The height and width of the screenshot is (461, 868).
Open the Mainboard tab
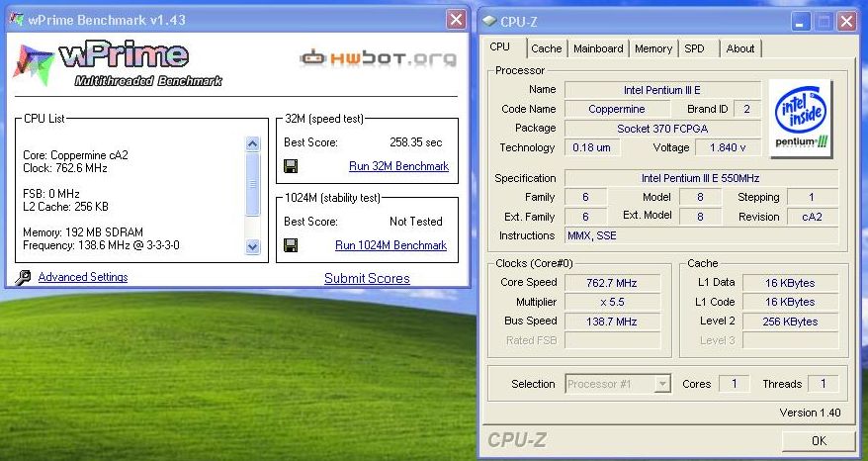598,48
